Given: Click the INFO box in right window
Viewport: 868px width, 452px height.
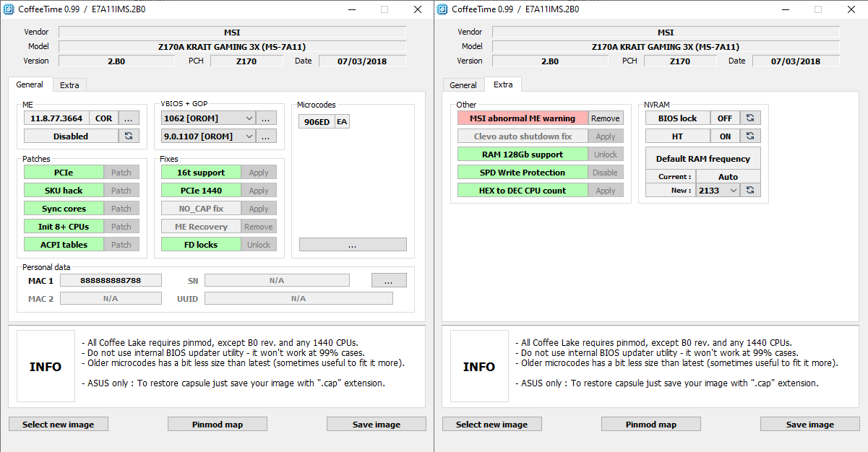Looking at the screenshot, I should pyautogui.click(x=479, y=366).
